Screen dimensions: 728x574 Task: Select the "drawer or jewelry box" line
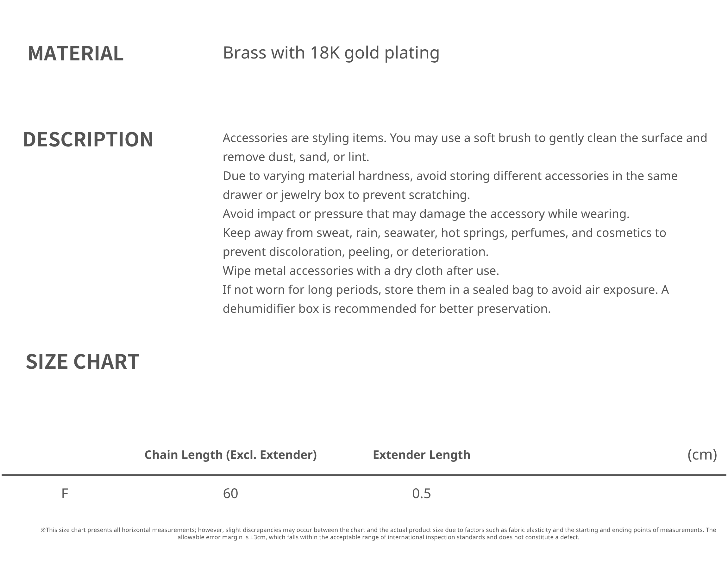coord(346,195)
